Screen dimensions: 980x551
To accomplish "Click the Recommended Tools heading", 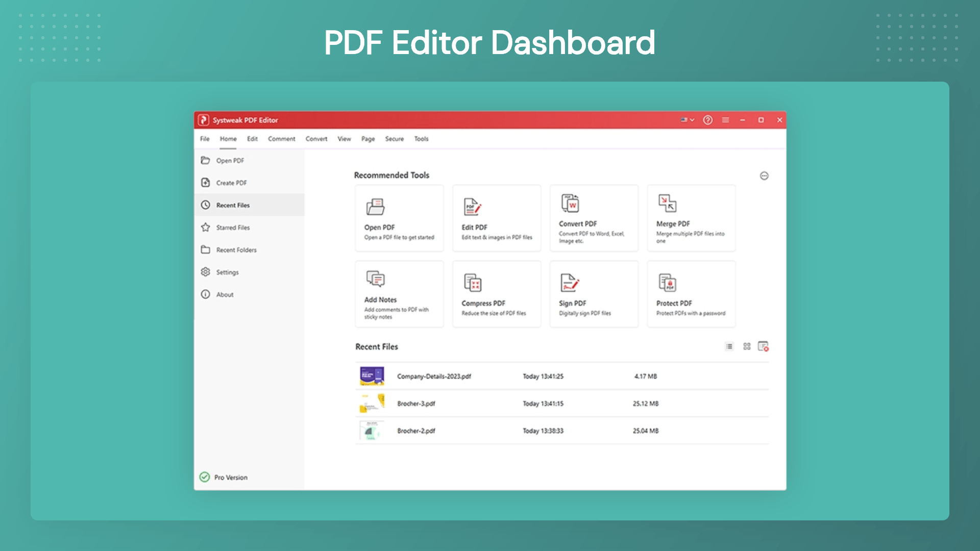I will [x=391, y=176].
